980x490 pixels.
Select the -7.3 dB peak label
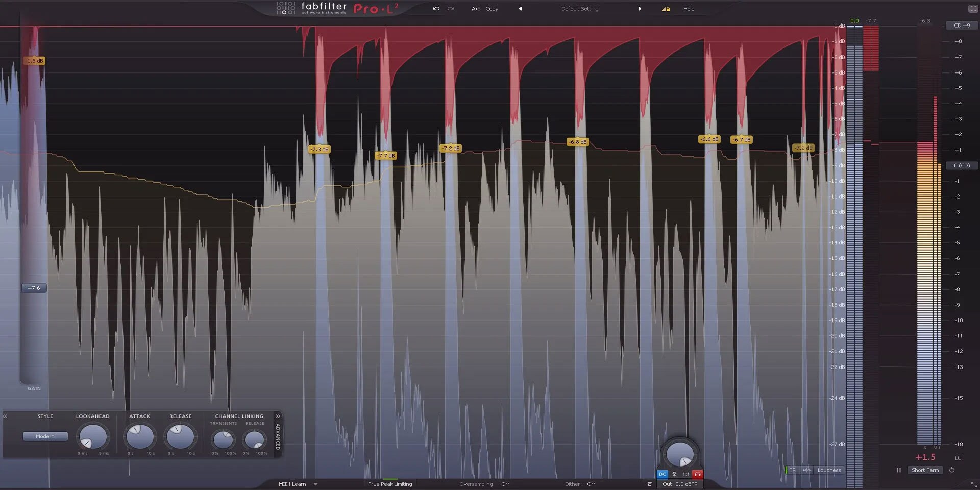pos(320,149)
